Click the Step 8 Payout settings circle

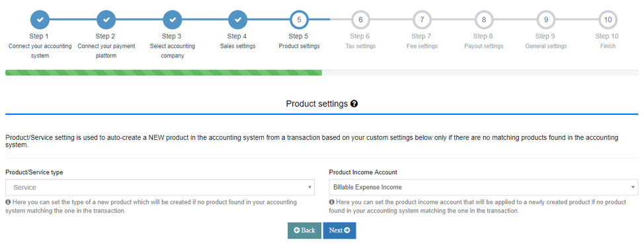(484, 19)
